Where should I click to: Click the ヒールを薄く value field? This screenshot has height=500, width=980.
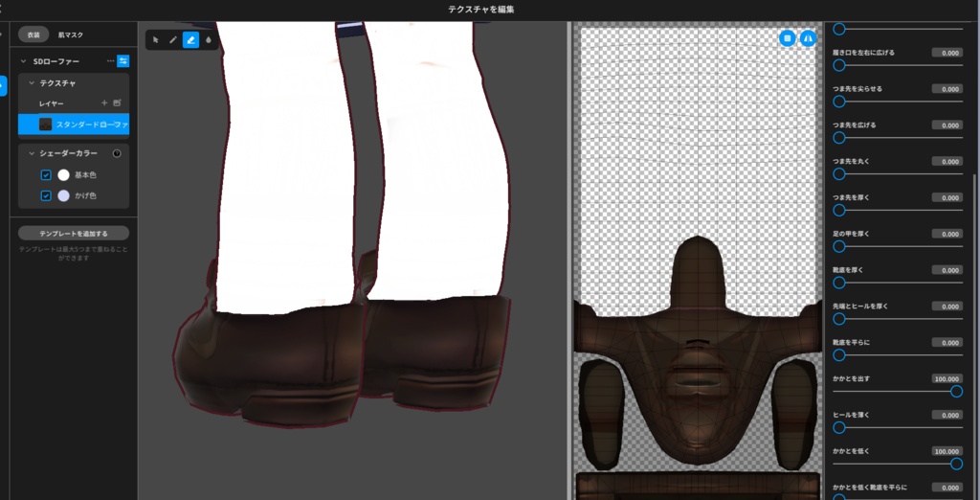tap(947, 415)
